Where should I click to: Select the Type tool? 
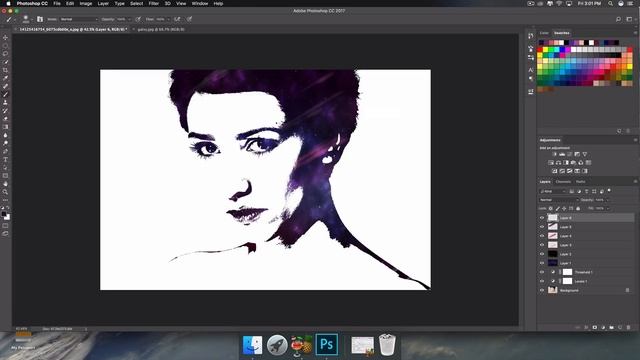click(x=5, y=160)
